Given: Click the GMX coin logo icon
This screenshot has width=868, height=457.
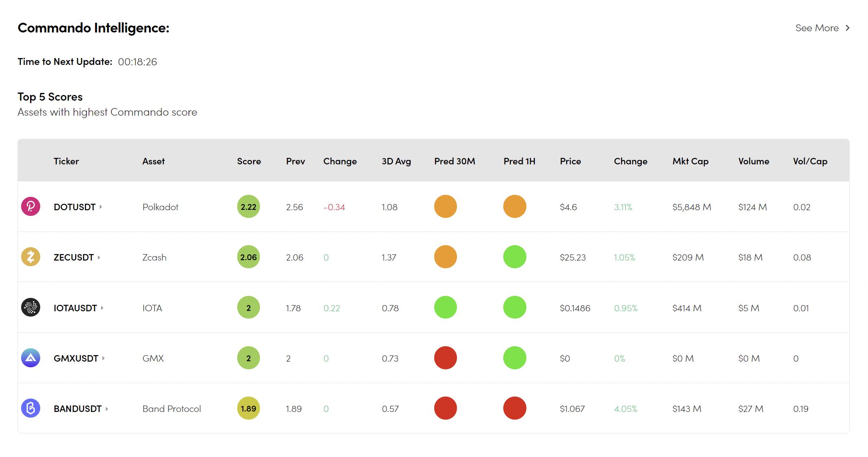Looking at the screenshot, I should pos(30,358).
